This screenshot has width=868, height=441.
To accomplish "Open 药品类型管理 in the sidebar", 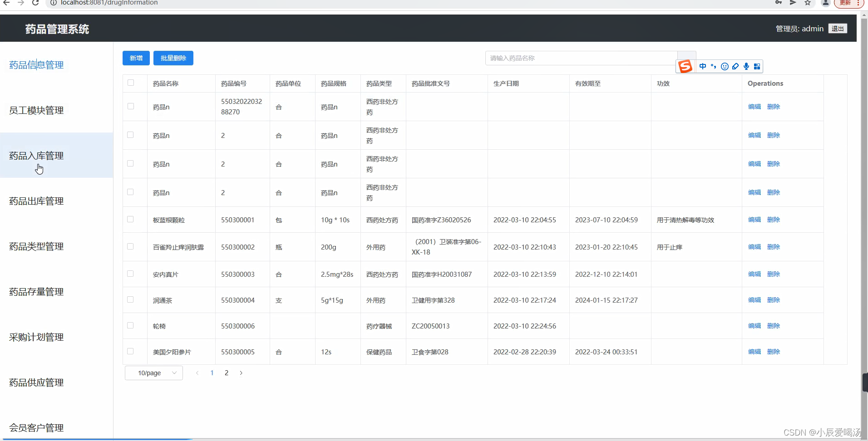I will [x=36, y=246].
